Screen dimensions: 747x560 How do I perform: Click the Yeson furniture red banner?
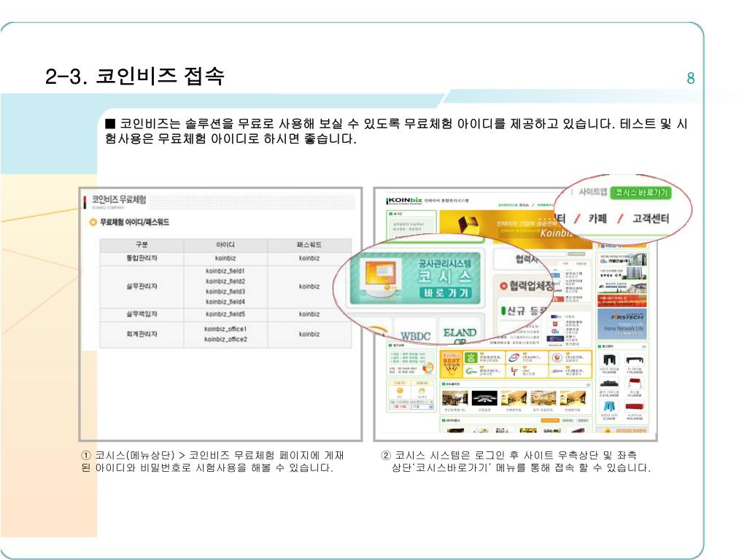(622, 301)
